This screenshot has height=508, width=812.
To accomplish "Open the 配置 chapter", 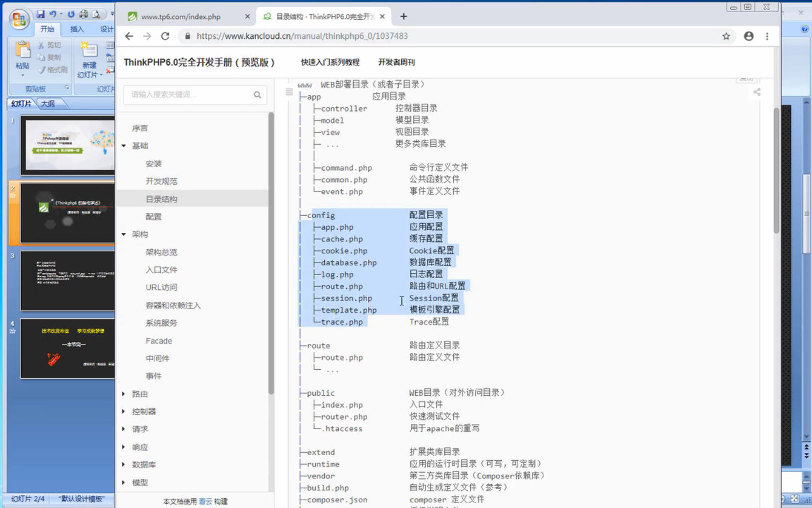I will (x=154, y=217).
